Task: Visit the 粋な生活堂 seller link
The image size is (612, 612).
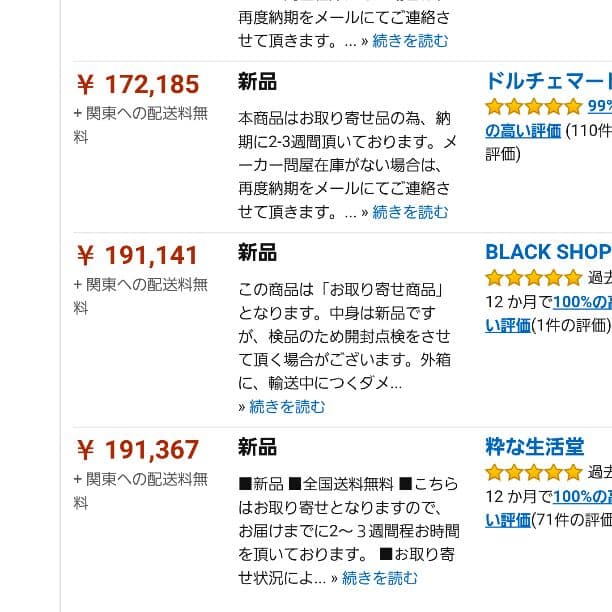Action: 535,447
